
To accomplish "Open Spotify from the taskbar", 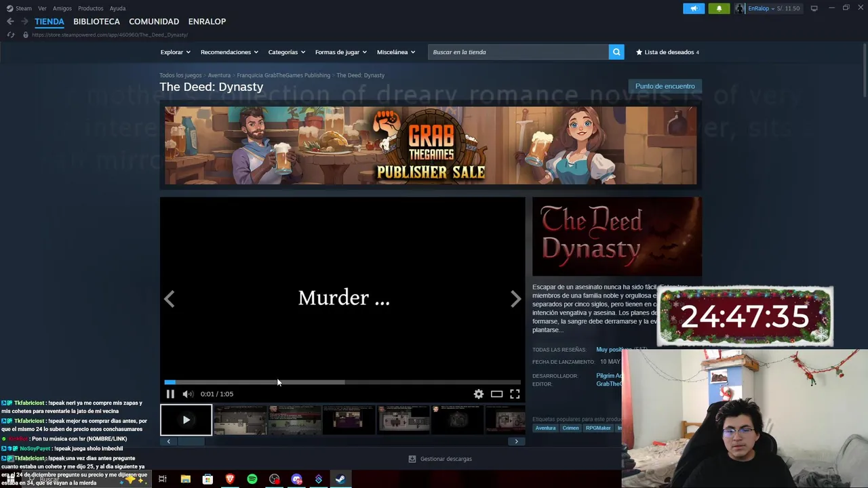I will pos(252,479).
